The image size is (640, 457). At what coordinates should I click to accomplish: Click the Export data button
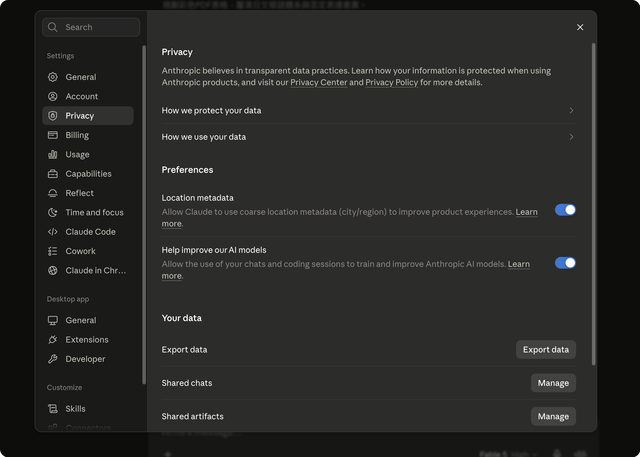(546, 350)
